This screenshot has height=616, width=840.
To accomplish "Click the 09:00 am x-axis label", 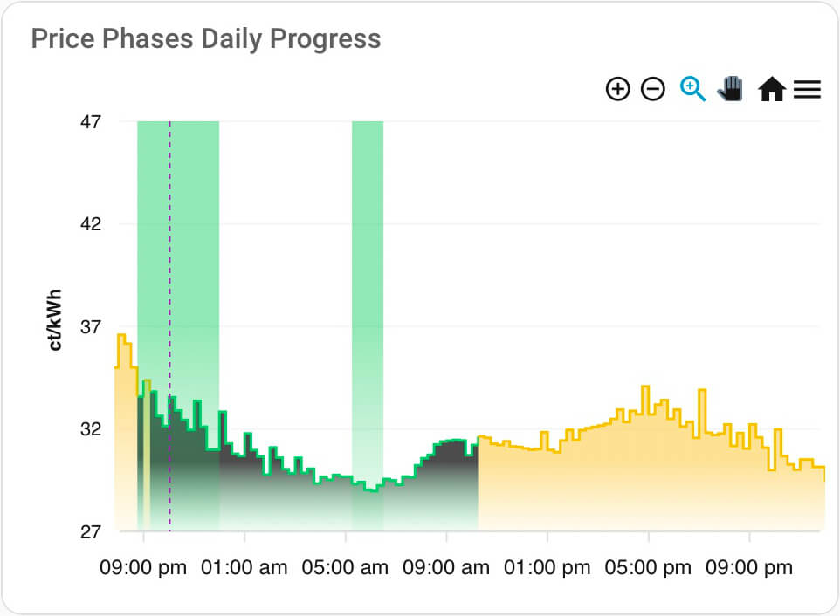I will pyautogui.click(x=446, y=568).
